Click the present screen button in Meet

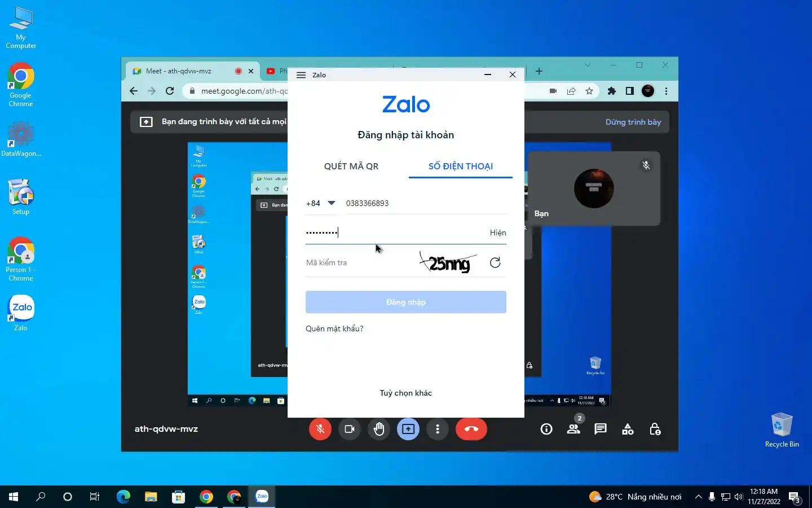[x=408, y=429]
